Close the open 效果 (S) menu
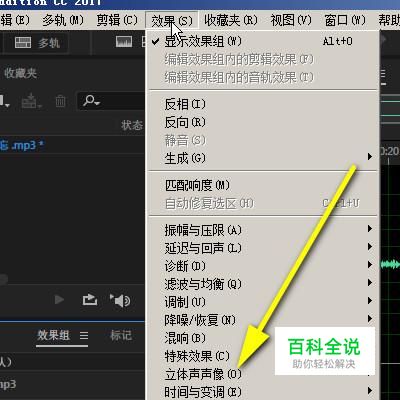This screenshot has width=400, height=400. [172, 20]
